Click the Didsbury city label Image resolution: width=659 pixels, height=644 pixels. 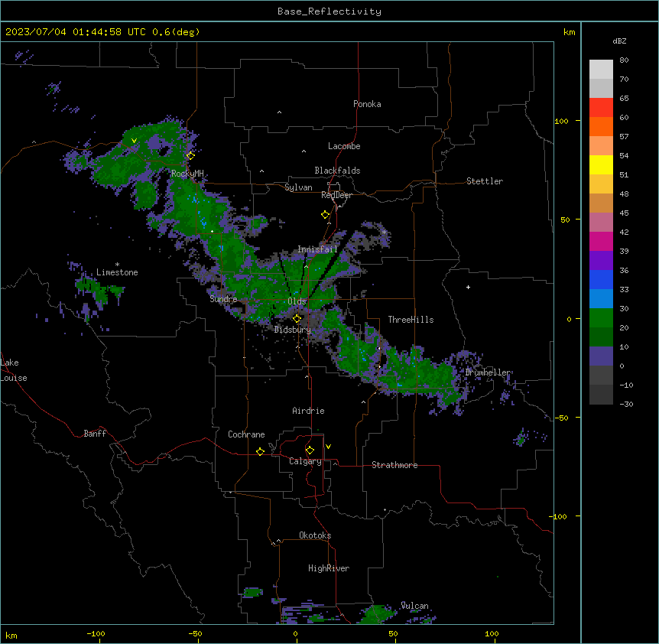(x=293, y=330)
